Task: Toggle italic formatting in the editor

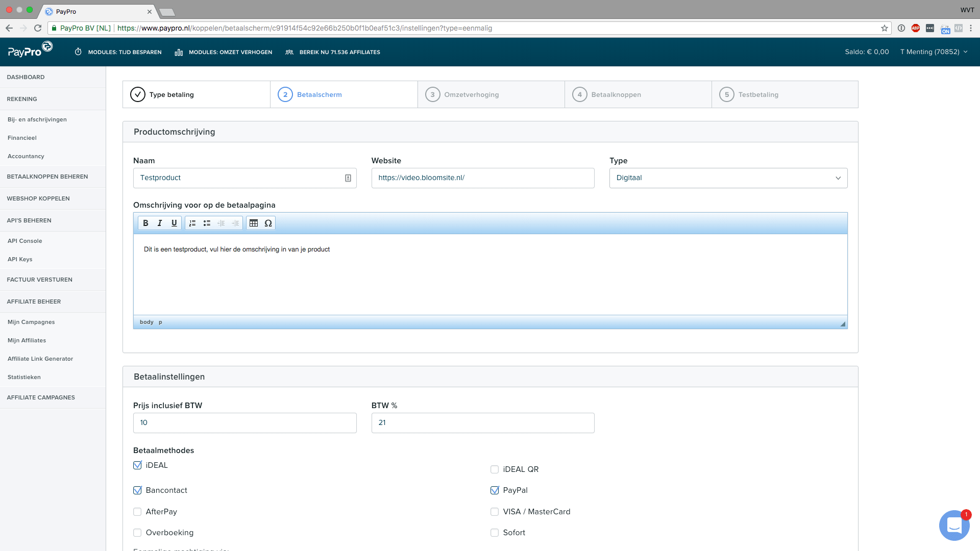Action: point(160,223)
